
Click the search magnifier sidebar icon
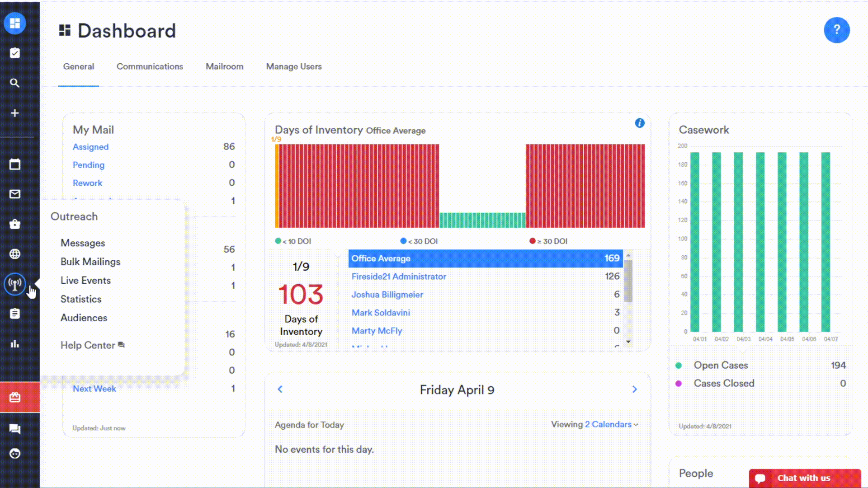point(15,83)
